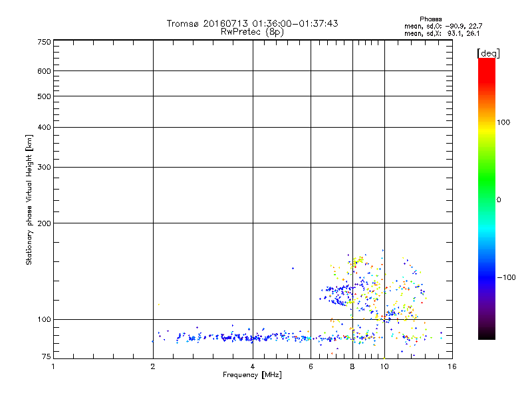Click the colorbar '100' tick label
532x399 pixels.
point(503,122)
